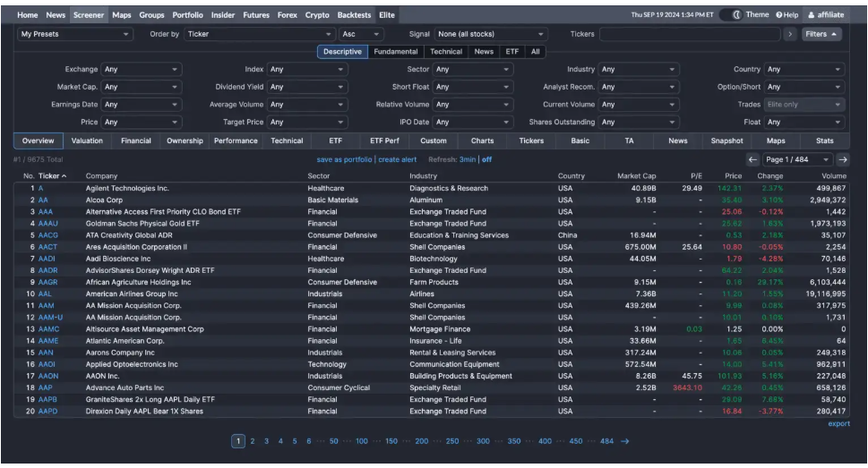Open the Backtests menu item
The width and height of the screenshot is (868, 468).
[355, 15]
